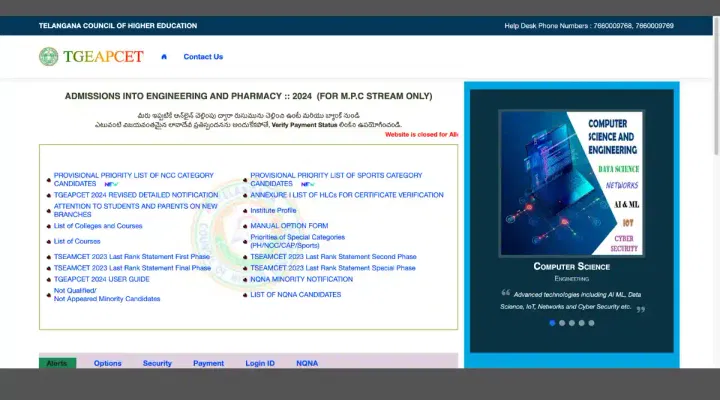Open TGEAPCET 2024 Revised Detailed Notification
Viewport: 720px width, 400px height.
point(136,195)
